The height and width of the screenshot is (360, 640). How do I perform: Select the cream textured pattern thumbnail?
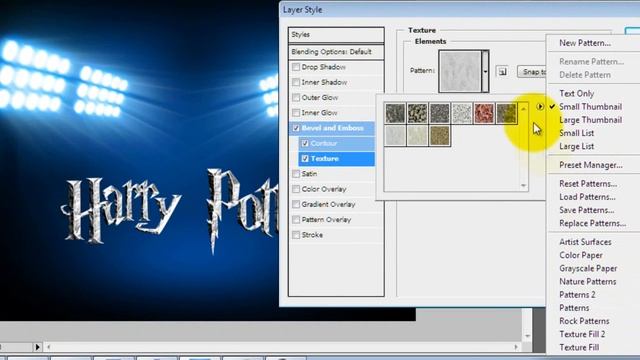click(x=417, y=136)
